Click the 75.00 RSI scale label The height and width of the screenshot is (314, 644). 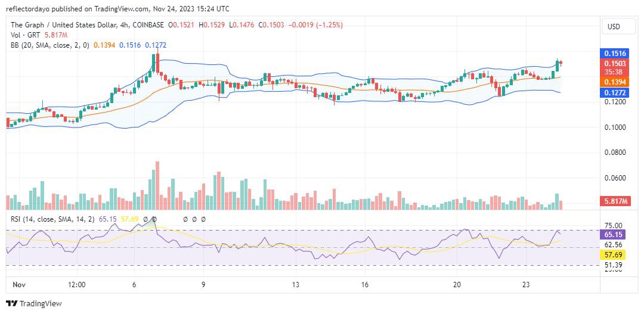pyautogui.click(x=614, y=225)
